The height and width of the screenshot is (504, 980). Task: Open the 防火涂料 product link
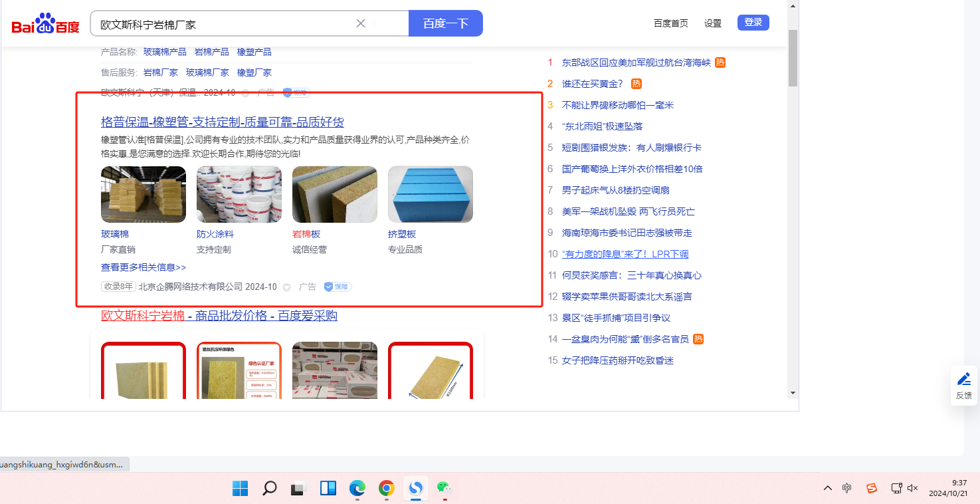pyautogui.click(x=215, y=234)
